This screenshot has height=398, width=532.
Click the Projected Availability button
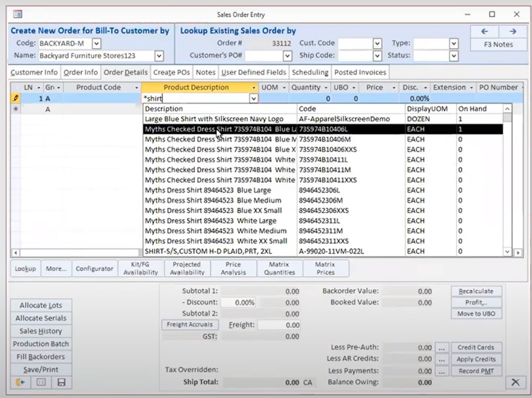pos(187,268)
